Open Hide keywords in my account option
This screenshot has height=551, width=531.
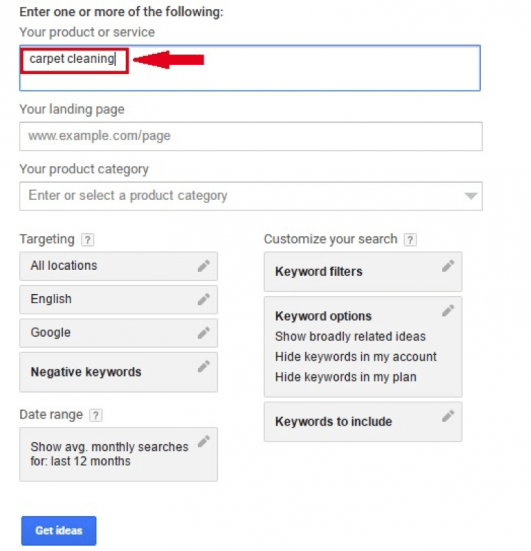(356, 357)
